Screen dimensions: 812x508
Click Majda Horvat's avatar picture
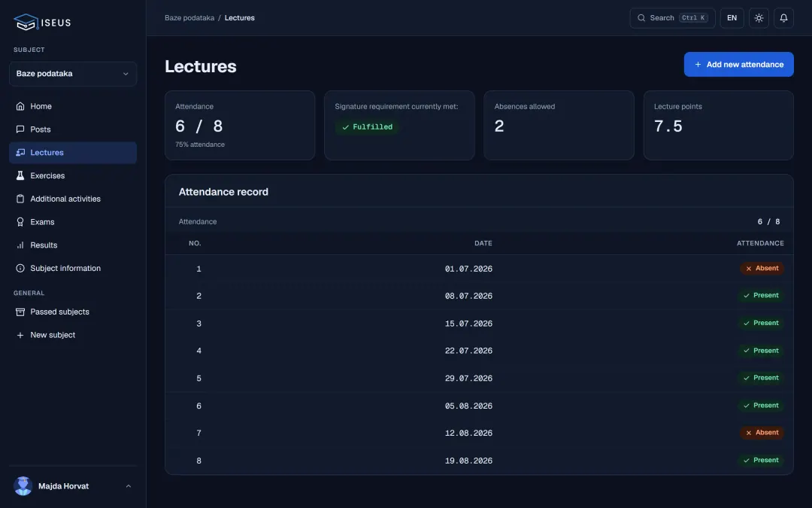pos(23,486)
